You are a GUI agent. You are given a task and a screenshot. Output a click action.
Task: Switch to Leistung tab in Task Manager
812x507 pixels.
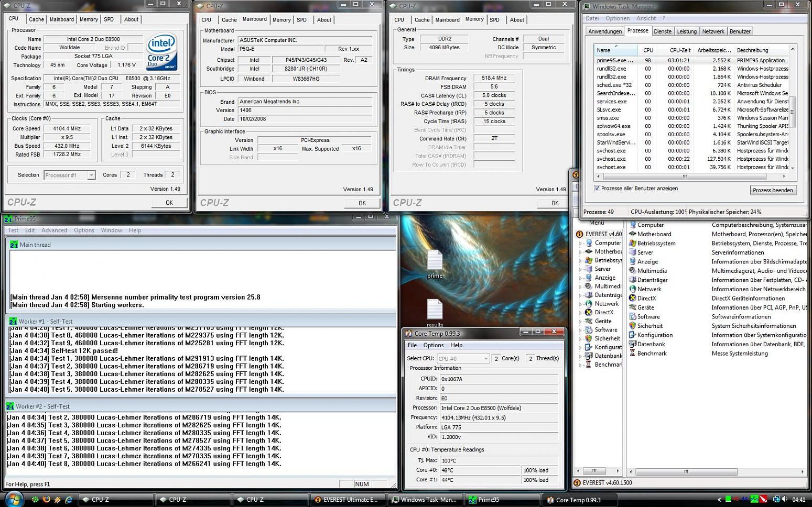pos(687,31)
